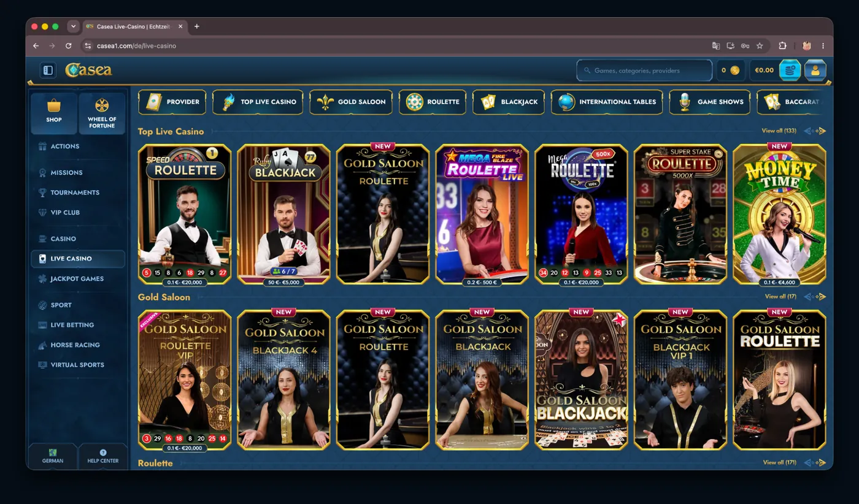Next arrow for Gold Saloon row

[x=822, y=297]
